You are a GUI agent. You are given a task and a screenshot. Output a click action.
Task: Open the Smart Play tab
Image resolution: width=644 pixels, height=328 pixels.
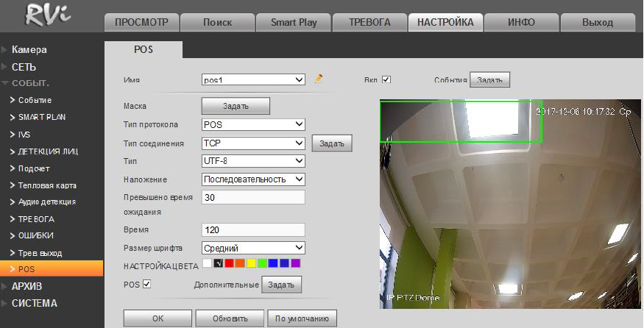[294, 23]
